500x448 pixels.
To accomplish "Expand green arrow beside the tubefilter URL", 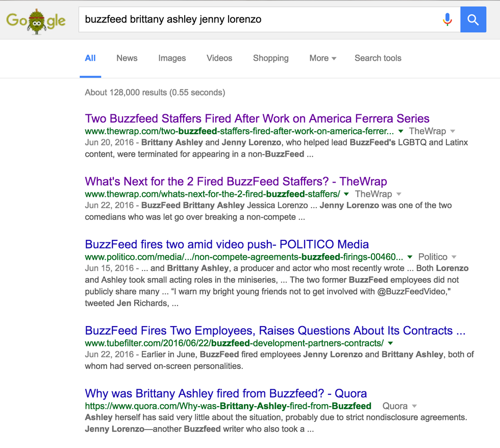I will (390, 343).
